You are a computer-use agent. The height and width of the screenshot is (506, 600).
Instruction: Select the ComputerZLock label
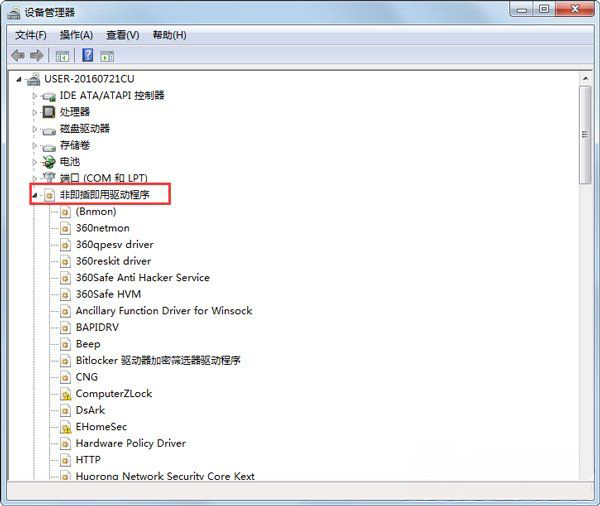pos(114,393)
